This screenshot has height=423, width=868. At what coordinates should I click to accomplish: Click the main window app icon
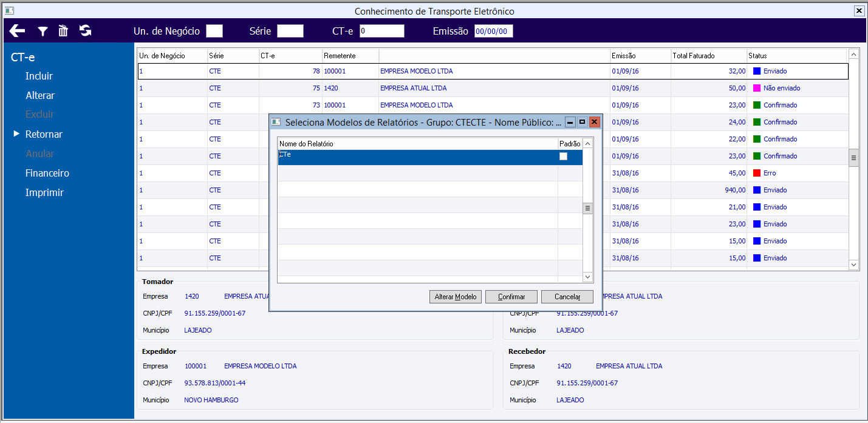(x=9, y=11)
